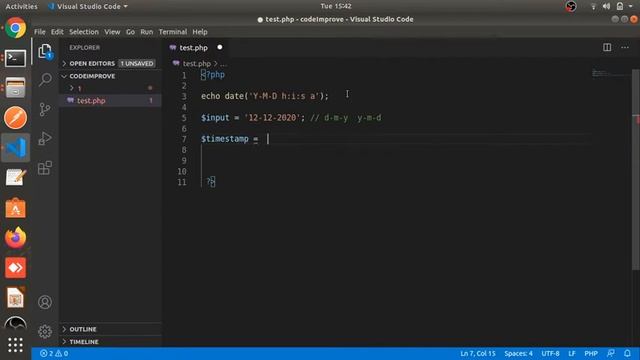Launch Firefox from the dock
The height and width of the screenshot is (360, 640).
(x=16, y=238)
